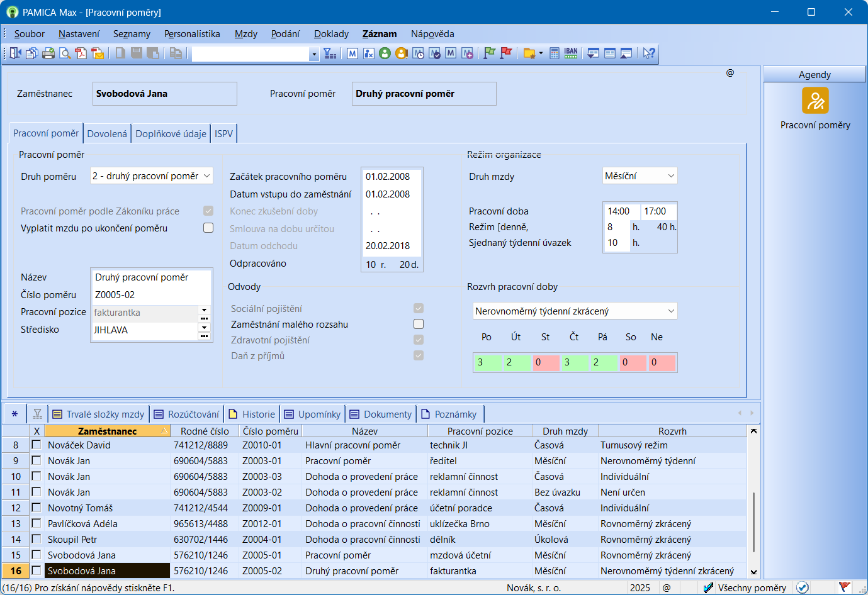Viewport: 868px width, 595px height.
Task: Click the Začátek pracovního poměru date field
Action: click(x=392, y=177)
